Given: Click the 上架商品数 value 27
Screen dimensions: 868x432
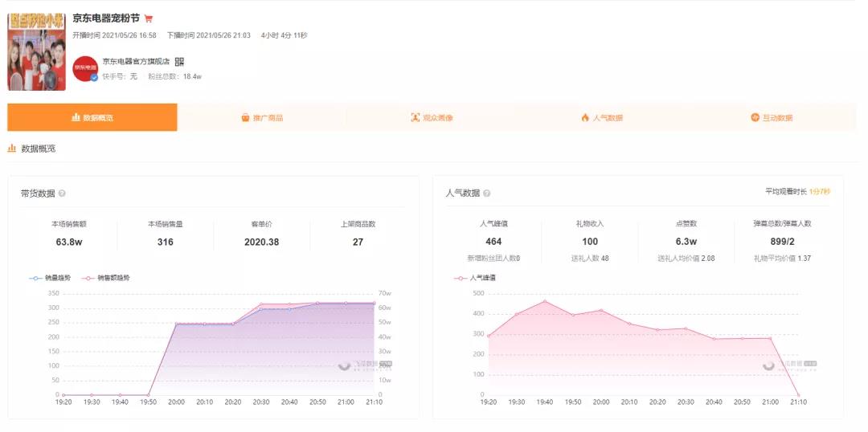Looking at the screenshot, I should (x=358, y=242).
